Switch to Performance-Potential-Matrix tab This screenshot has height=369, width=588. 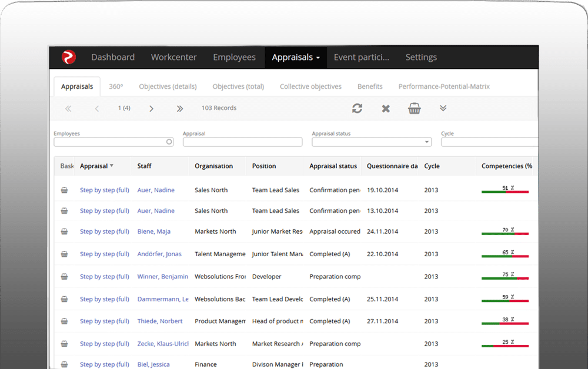444,86
